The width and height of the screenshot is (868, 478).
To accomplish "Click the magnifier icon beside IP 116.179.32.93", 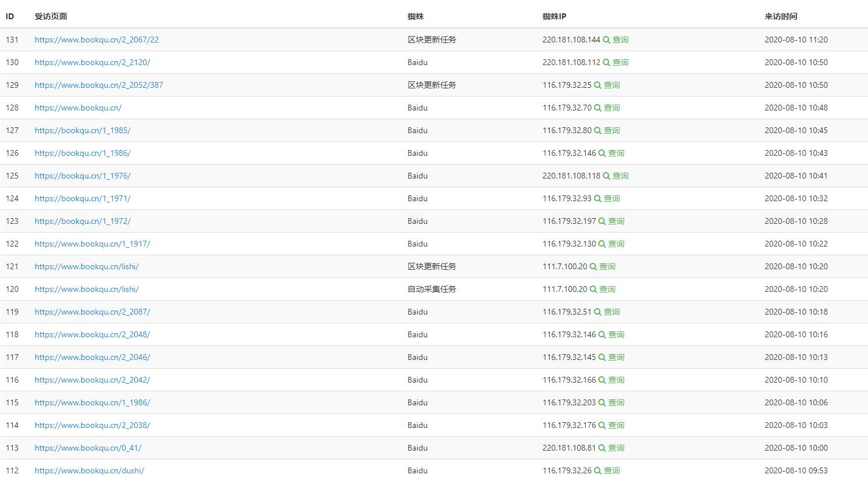I will pyautogui.click(x=597, y=198).
